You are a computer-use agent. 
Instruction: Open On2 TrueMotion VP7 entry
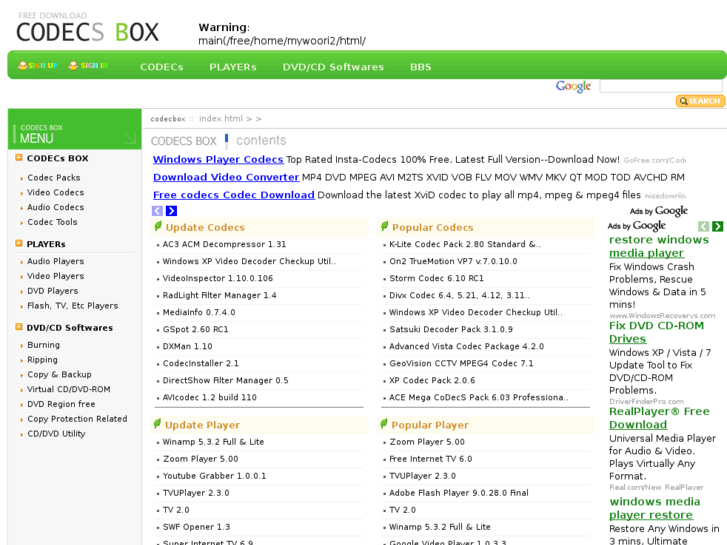pos(453,261)
